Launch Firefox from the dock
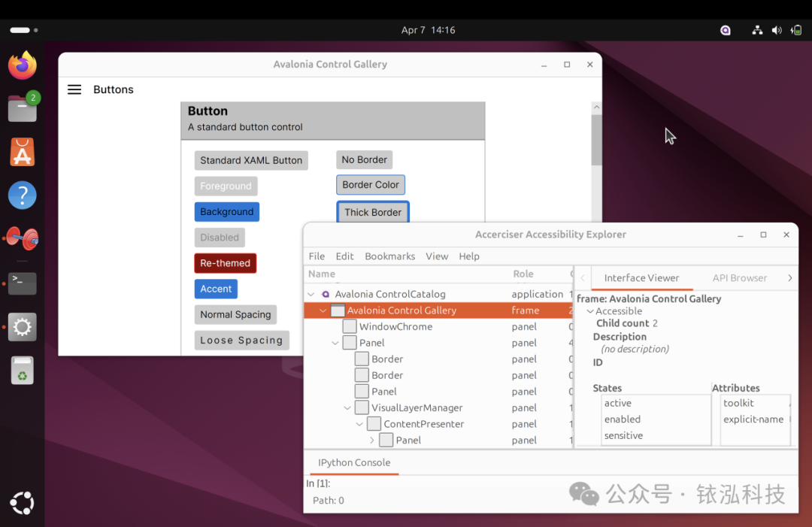Screen dimensions: 812x527 pyautogui.click(x=23, y=65)
